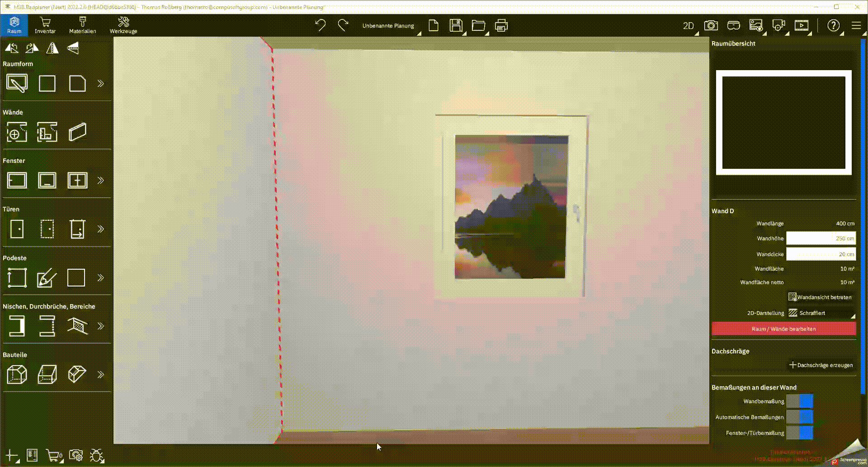868x467 pixels.
Task: Click Dachschräge erzeugen
Action: click(821, 365)
